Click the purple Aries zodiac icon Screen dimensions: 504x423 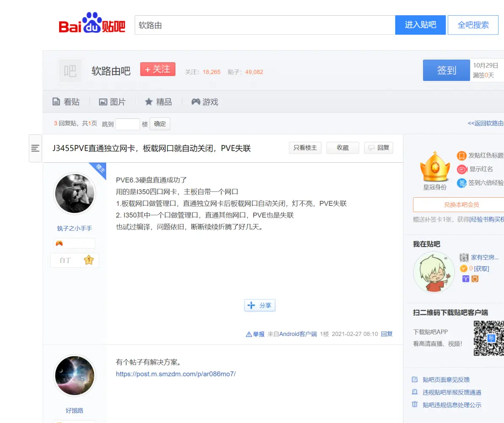tap(466, 278)
